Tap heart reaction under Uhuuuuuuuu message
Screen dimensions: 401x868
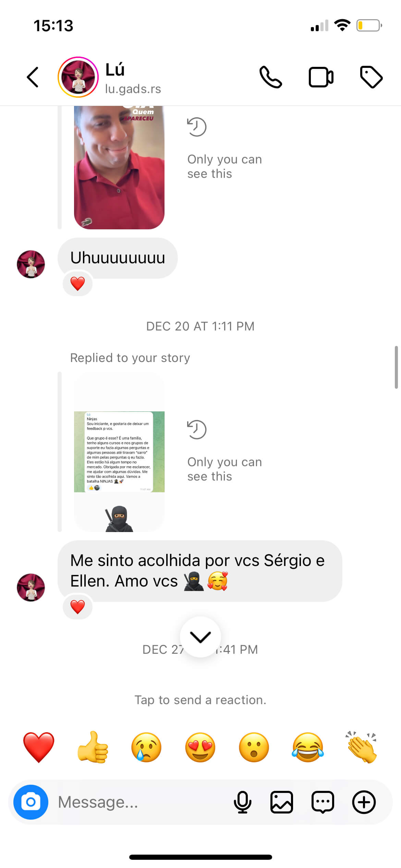(77, 284)
